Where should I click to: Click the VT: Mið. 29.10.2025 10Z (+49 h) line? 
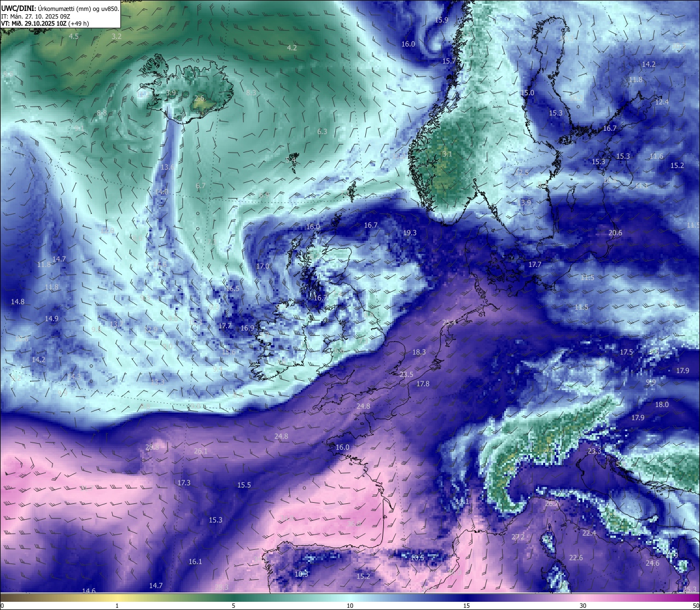(x=45, y=24)
